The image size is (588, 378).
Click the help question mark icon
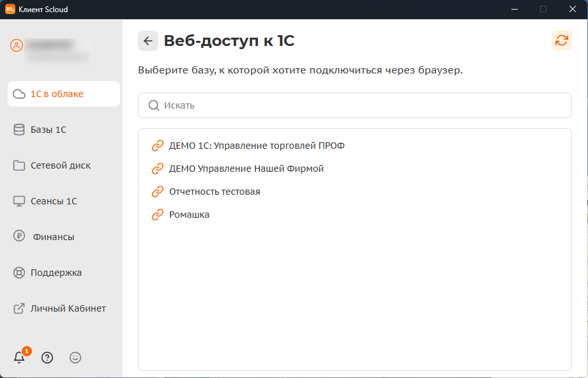[47, 358]
